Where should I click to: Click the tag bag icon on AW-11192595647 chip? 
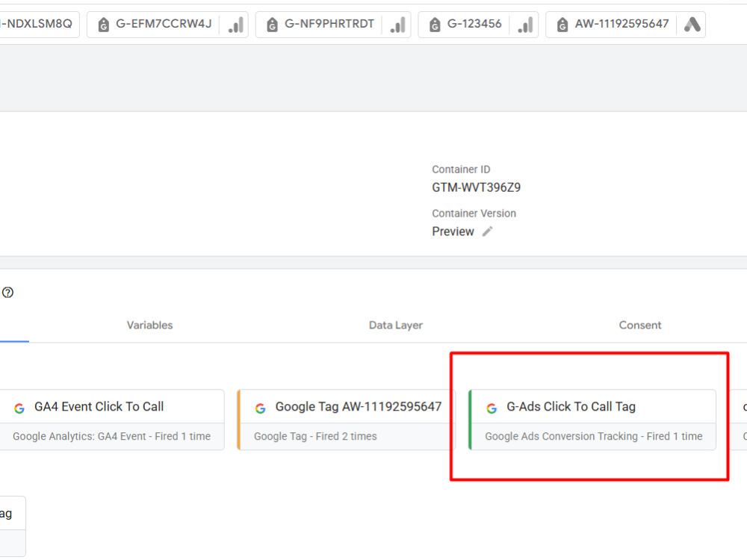[562, 25]
